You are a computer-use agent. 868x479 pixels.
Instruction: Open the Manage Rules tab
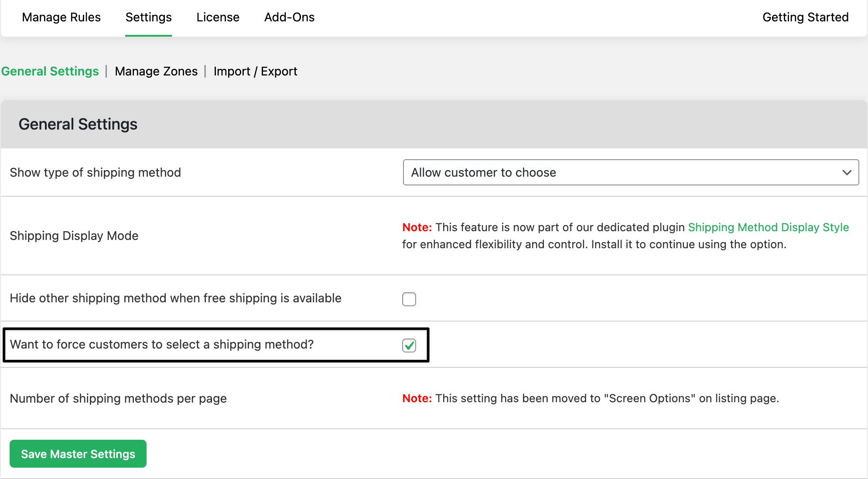point(61,17)
